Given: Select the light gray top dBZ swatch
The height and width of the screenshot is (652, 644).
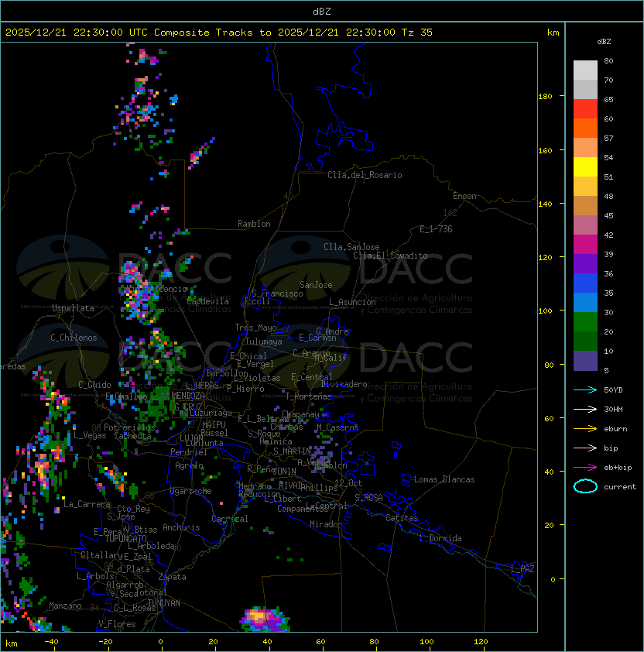Looking at the screenshot, I should 585,70.
